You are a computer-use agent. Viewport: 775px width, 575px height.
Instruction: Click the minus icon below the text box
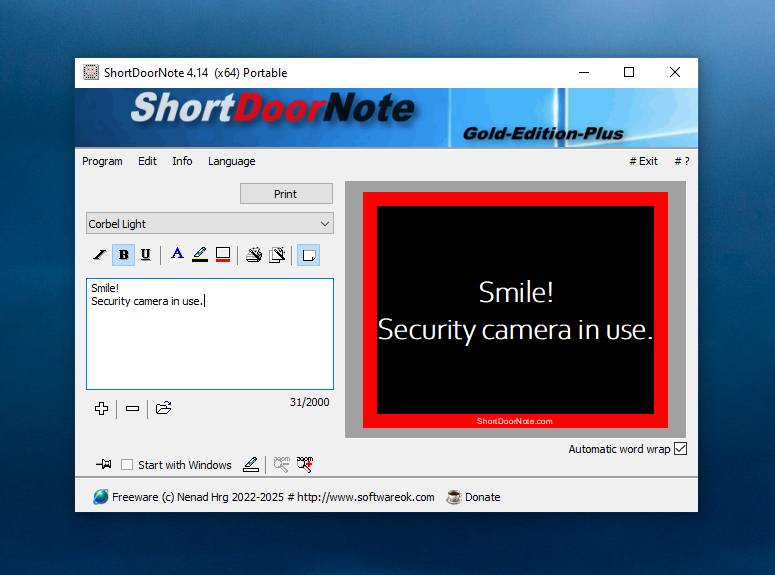[x=132, y=408]
